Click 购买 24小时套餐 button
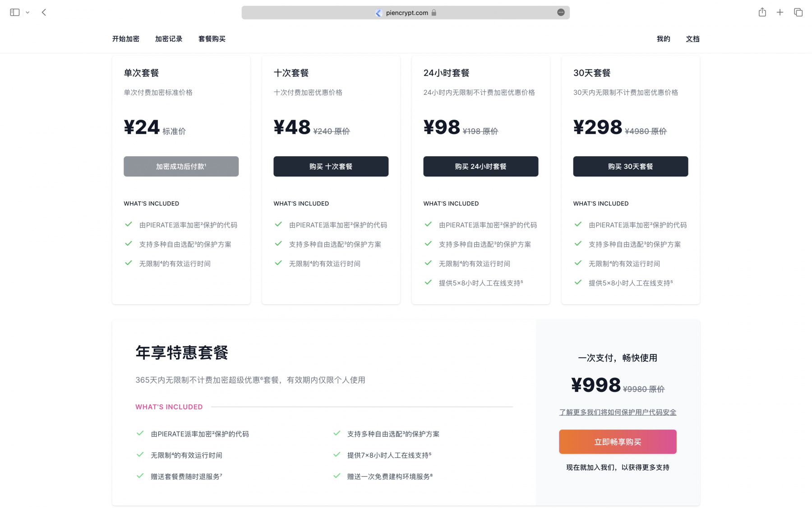The image size is (812, 508). point(481,167)
